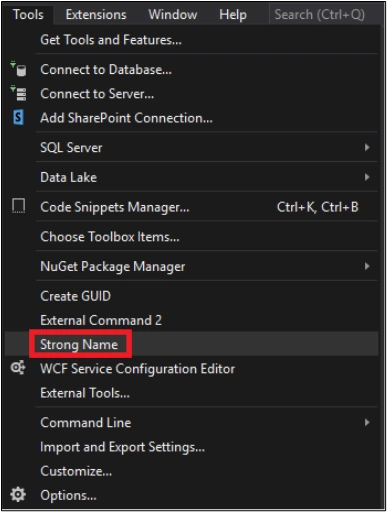Click the Options gear icon
This screenshot has width=387, height=512.
[18, 494]
